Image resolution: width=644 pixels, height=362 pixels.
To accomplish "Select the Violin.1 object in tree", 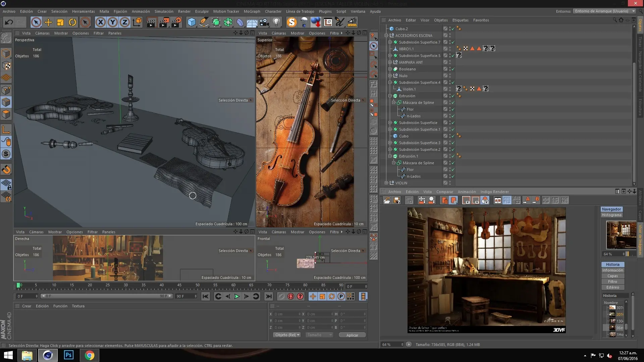I will (x=409, y=89).
